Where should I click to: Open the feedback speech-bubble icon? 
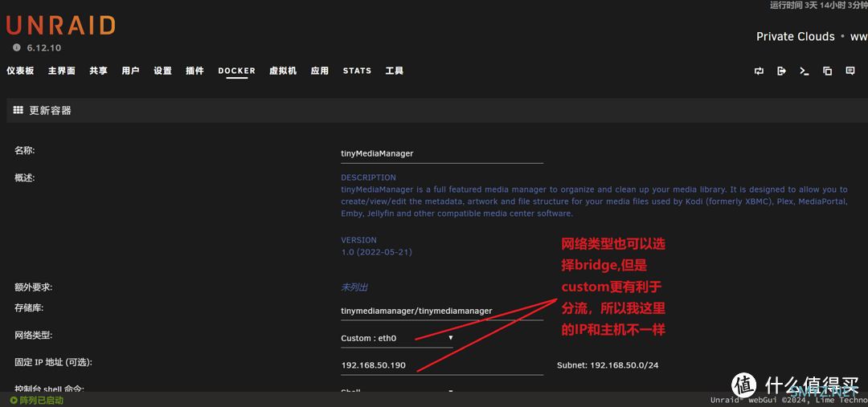pyautogui.click(x=850, y=71)
